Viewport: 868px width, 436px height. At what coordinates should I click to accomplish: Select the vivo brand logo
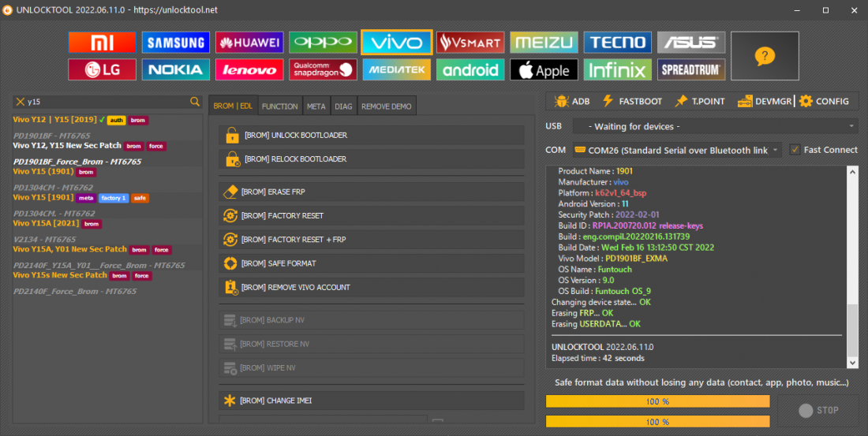(x=396, y=43)
